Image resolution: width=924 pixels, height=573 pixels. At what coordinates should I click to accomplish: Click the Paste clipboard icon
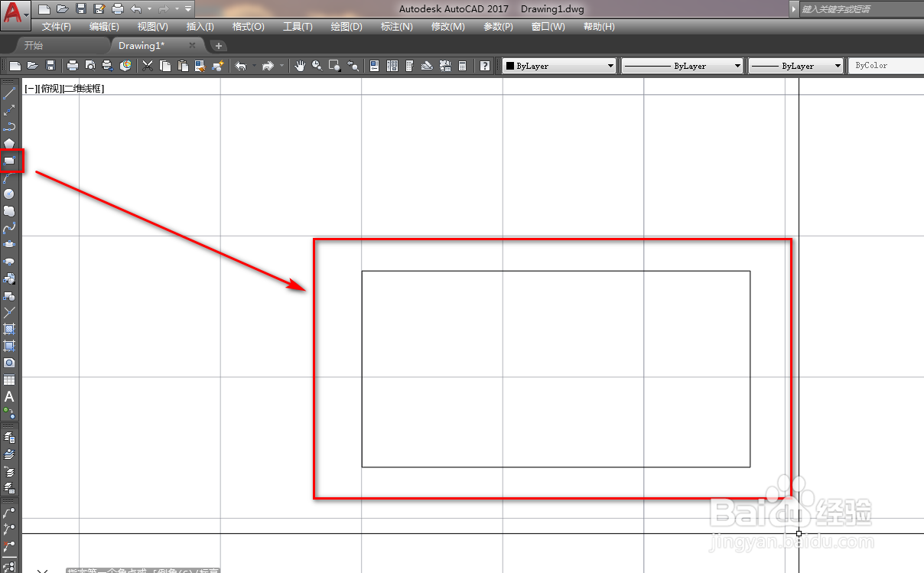(x=182, y=66)
